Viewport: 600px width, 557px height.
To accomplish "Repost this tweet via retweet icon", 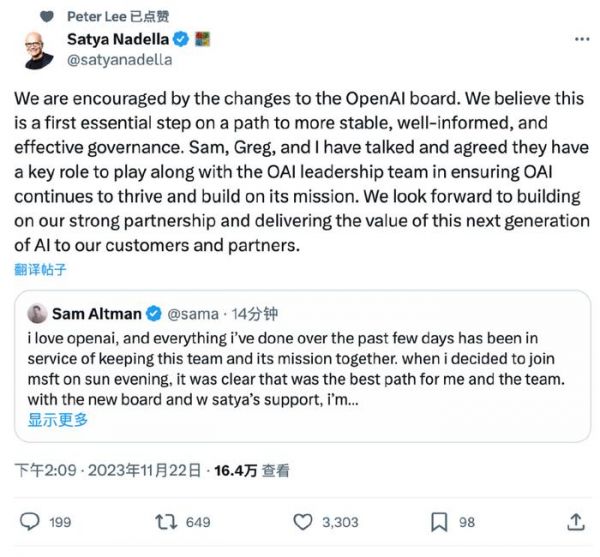I will pyautogui.click(x=166, y=521).
